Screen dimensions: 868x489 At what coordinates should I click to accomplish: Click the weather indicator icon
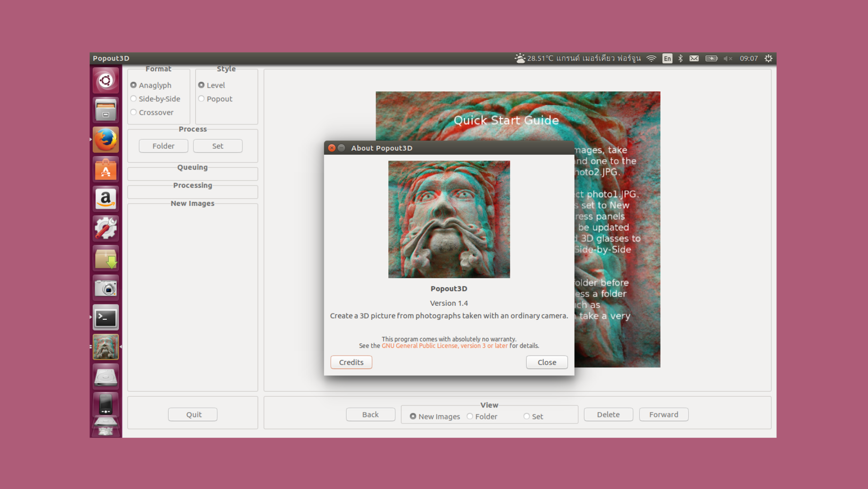pyautogui.click(x=520, y=58)
